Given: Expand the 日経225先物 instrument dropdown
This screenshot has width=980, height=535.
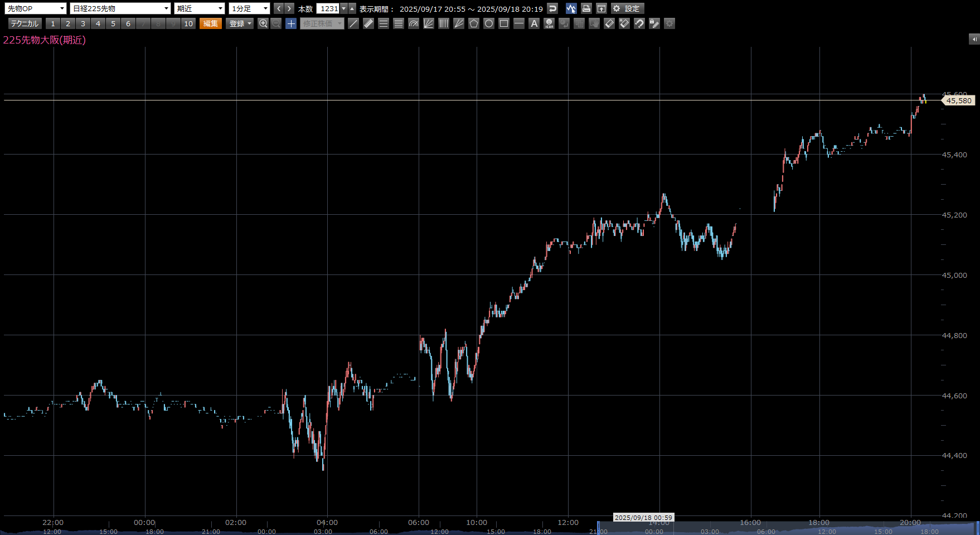Looking at the screenshot, I should 120,8.
